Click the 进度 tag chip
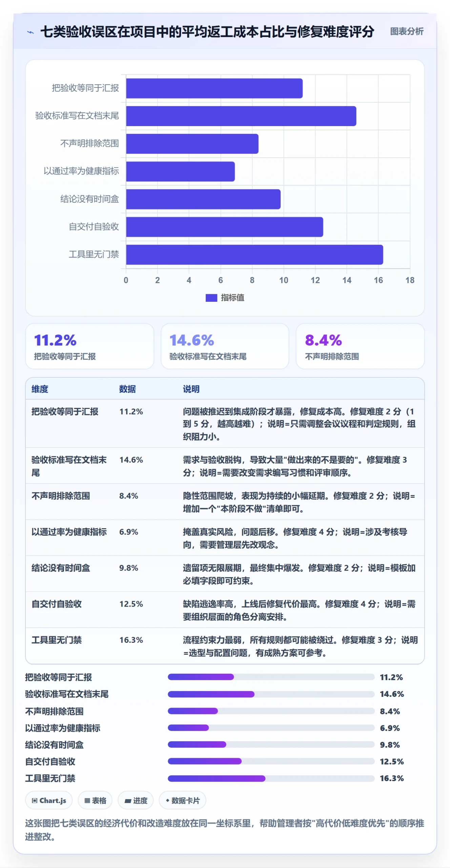 pyautogui.click(x=136, y=800)
